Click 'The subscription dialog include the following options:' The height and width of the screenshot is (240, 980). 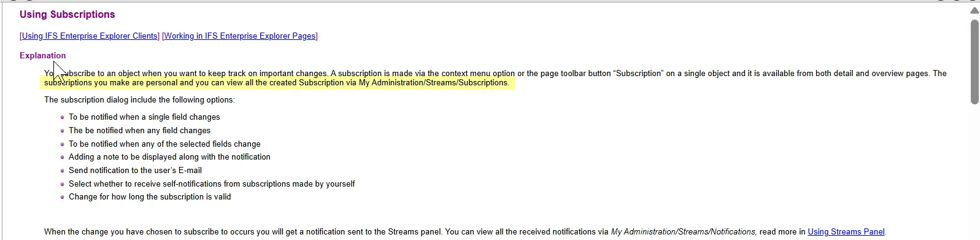point(139,100)
